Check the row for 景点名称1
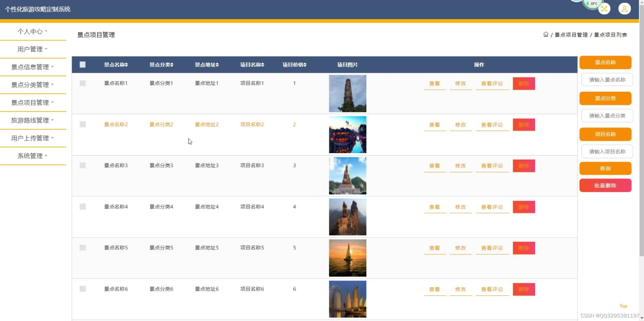 click(82, 83)
